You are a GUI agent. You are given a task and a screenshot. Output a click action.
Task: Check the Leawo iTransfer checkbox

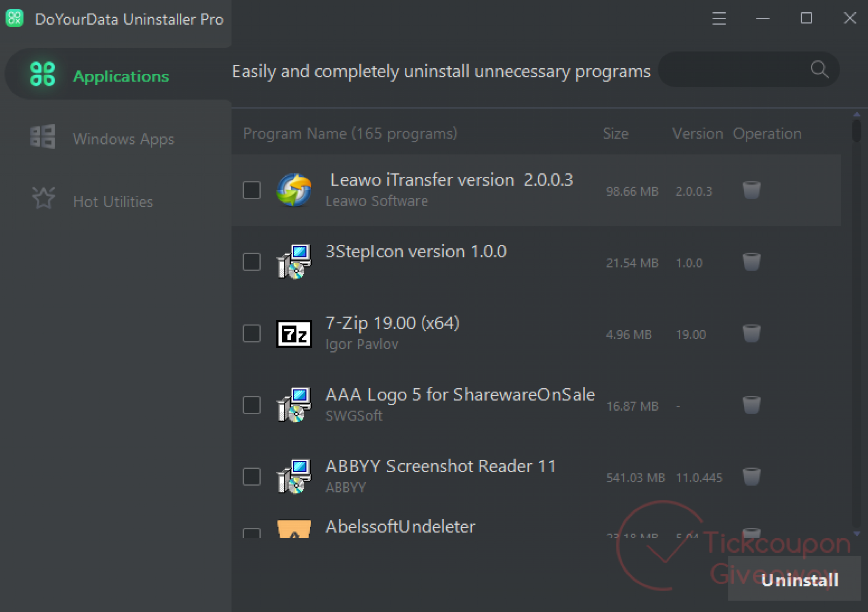[x=251, y=190]
